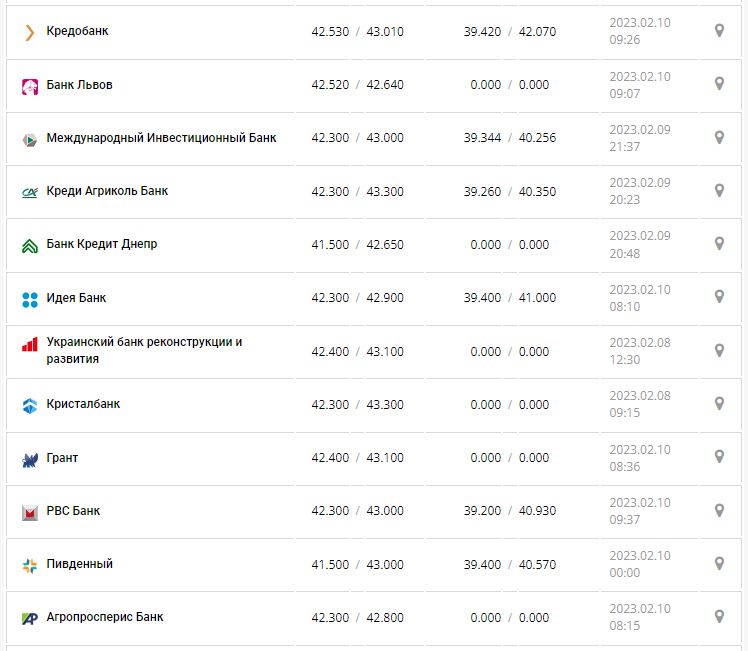The height and width of the screenshot is (651, 748).
Task: Show map location for Идея Банк
Action: click(718, 297)
